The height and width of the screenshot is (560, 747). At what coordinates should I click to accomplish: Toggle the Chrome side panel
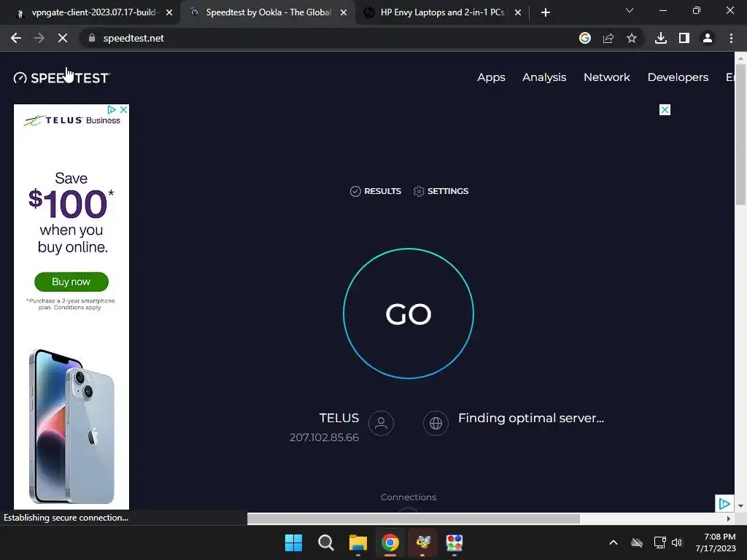(x=684, y=38)
